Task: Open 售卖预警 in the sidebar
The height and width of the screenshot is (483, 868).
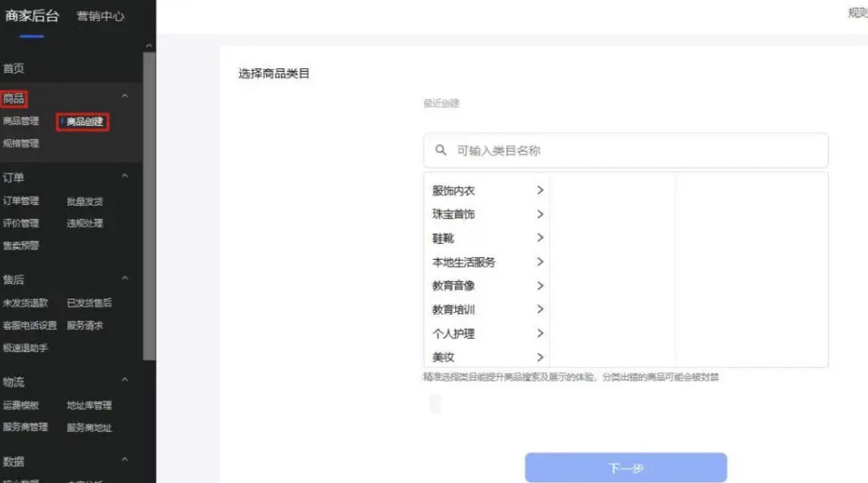Action: click(21, 245)
